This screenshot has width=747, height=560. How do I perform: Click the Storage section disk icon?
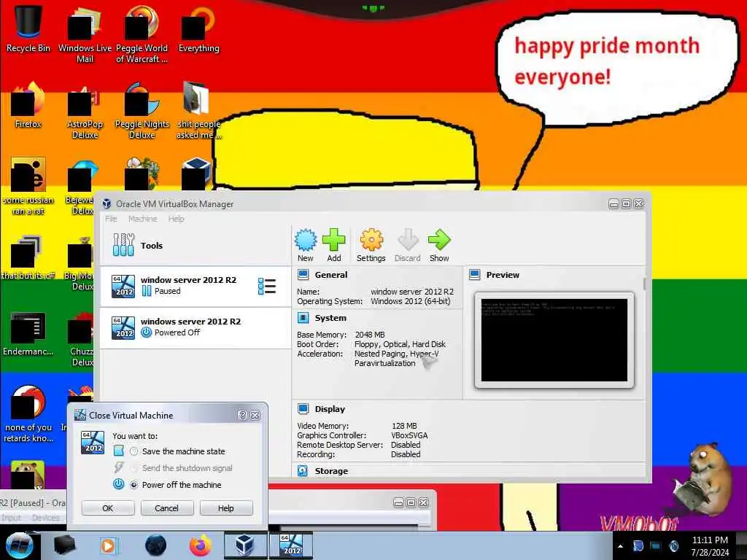pyautogui.click(x=303, y=471)
